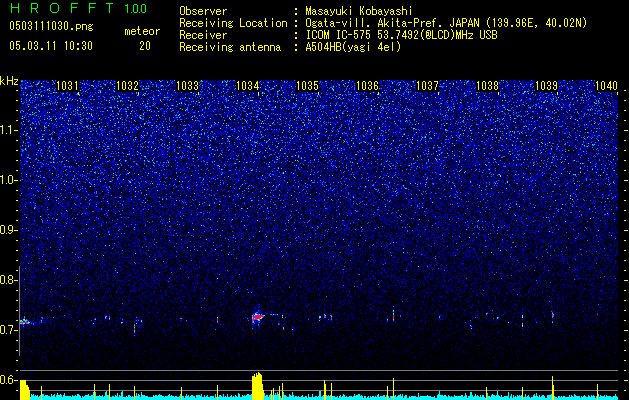The width and height of the screenshot is (629, 400).
Task: Click the receiving location Ogata-vill. Akita-Pref. text
Action: [374, 23]
